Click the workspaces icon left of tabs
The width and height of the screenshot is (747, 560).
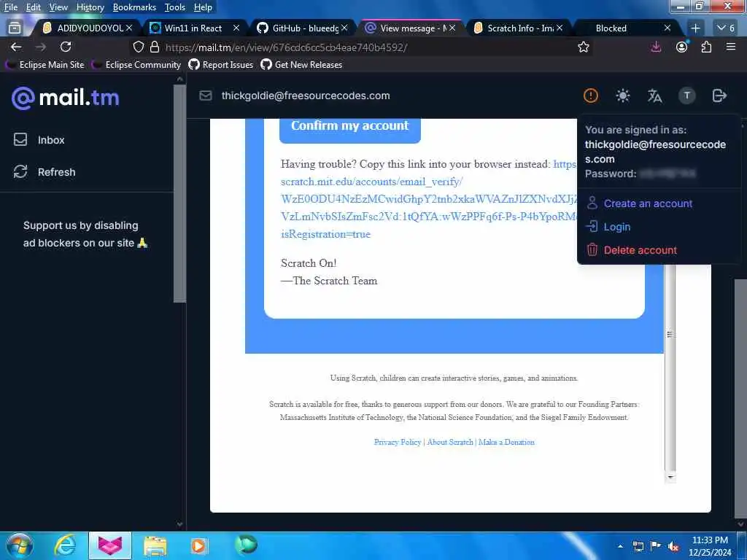[15, 28]
